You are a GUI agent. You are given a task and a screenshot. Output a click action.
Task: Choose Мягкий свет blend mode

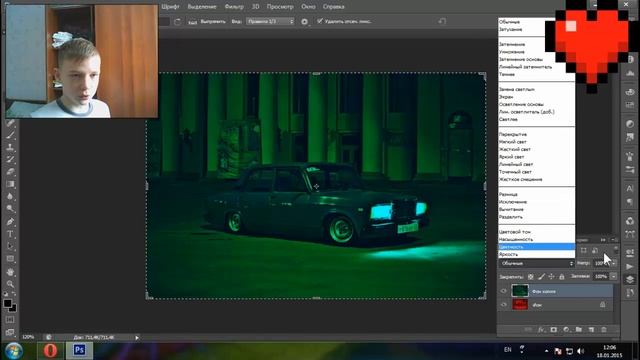click(513, 142)
